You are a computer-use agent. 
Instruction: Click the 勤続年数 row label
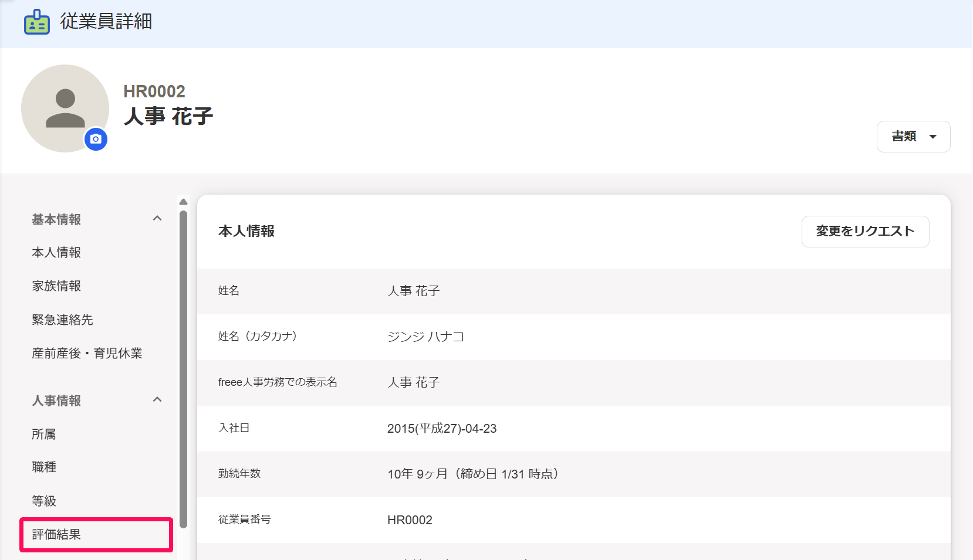(239, 474)
